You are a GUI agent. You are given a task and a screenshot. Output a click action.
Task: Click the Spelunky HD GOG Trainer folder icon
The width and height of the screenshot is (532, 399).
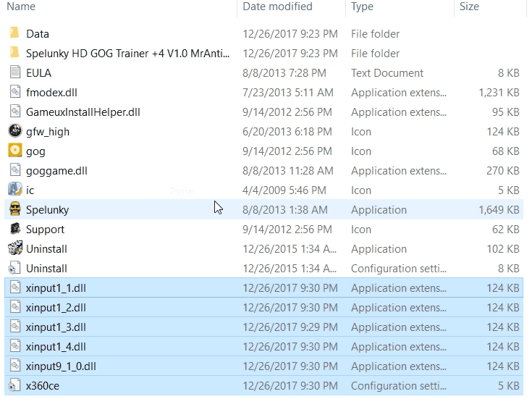(14, 53)
